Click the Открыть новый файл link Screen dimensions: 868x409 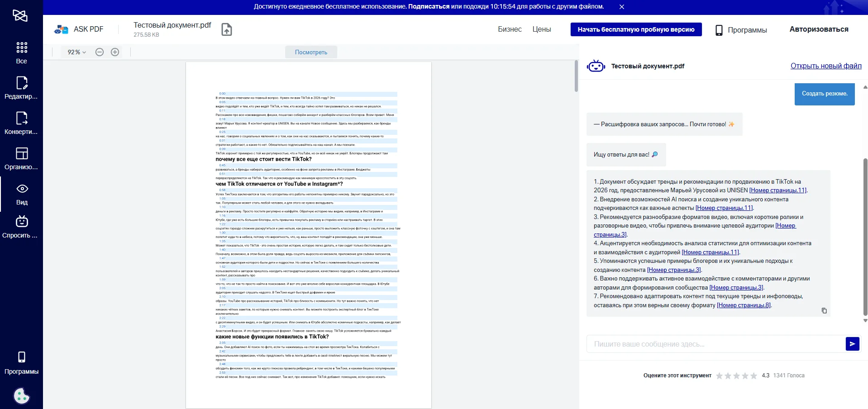[x=825, y=66]
